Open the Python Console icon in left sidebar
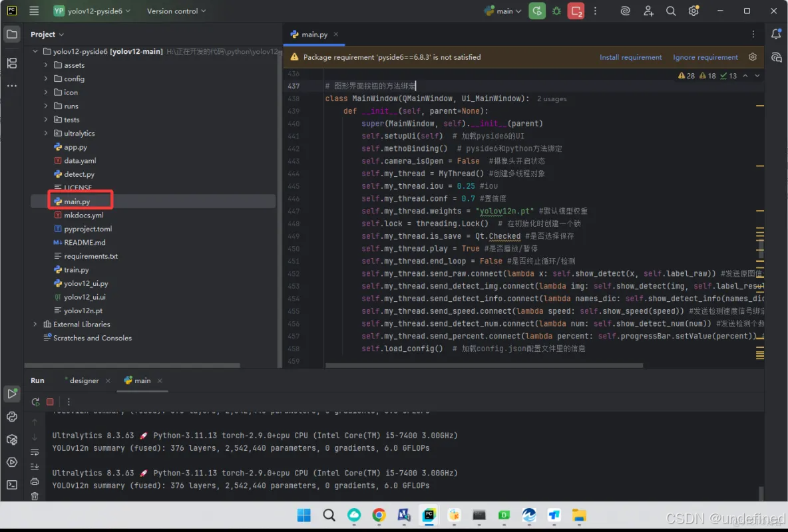This screenshot has height=532, width=788. [x=11, y=416]
